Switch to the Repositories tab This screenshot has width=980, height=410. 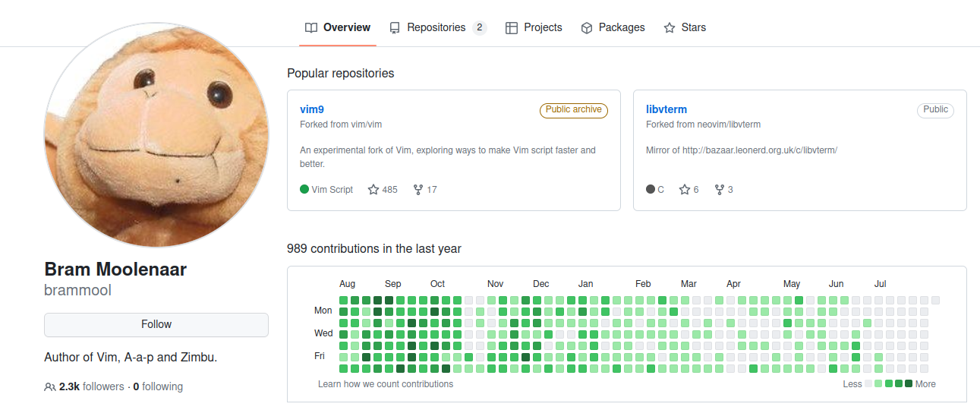point(436,28)
